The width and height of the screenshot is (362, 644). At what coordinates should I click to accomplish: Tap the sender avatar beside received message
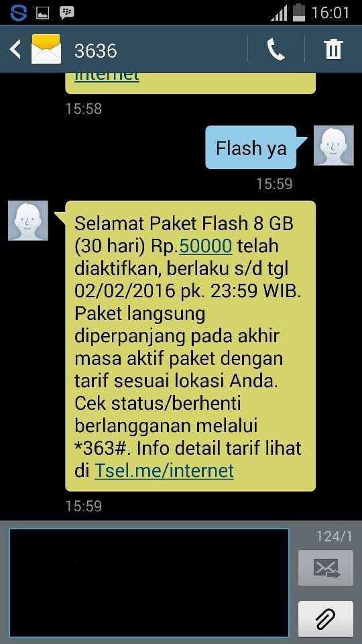(28, 221)
